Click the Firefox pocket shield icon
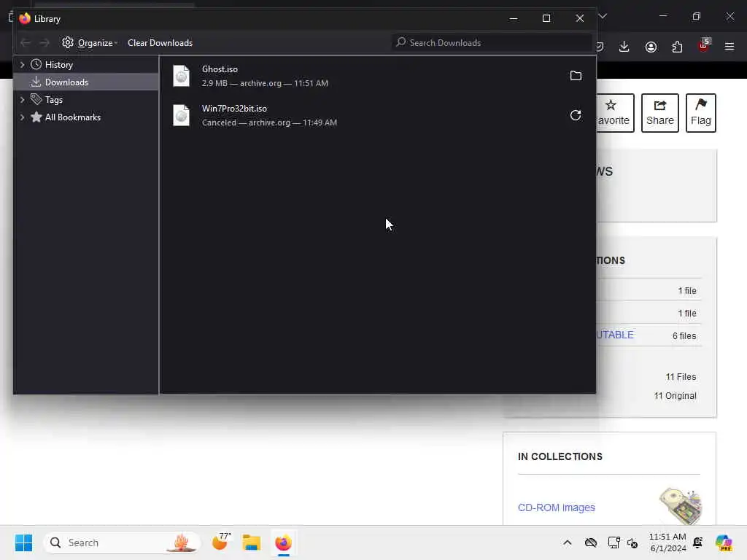The height and width of the screenshot is (560, 747). coord(600,47)
